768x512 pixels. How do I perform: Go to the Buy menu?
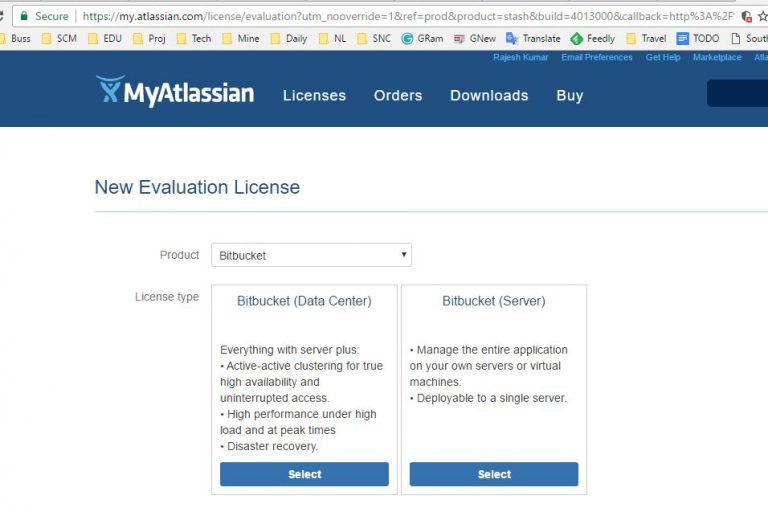click(x=570, y=95)
